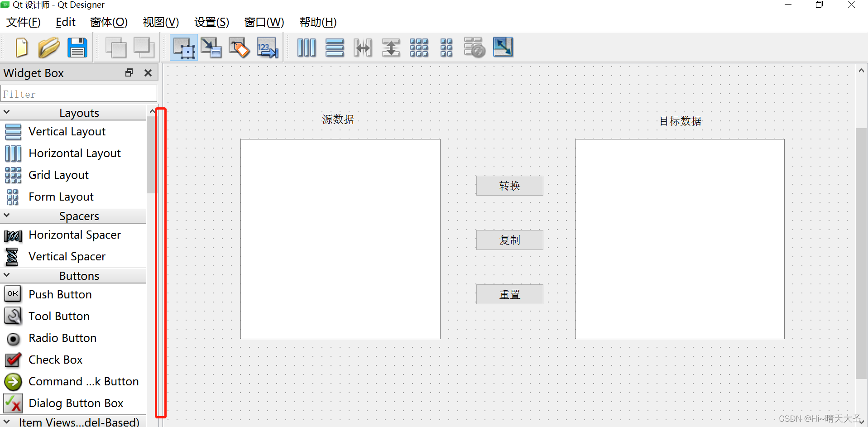Viewport: 868px width, 427px height.
Task: Click the 转换 button on the form
Action: (509, 185)
